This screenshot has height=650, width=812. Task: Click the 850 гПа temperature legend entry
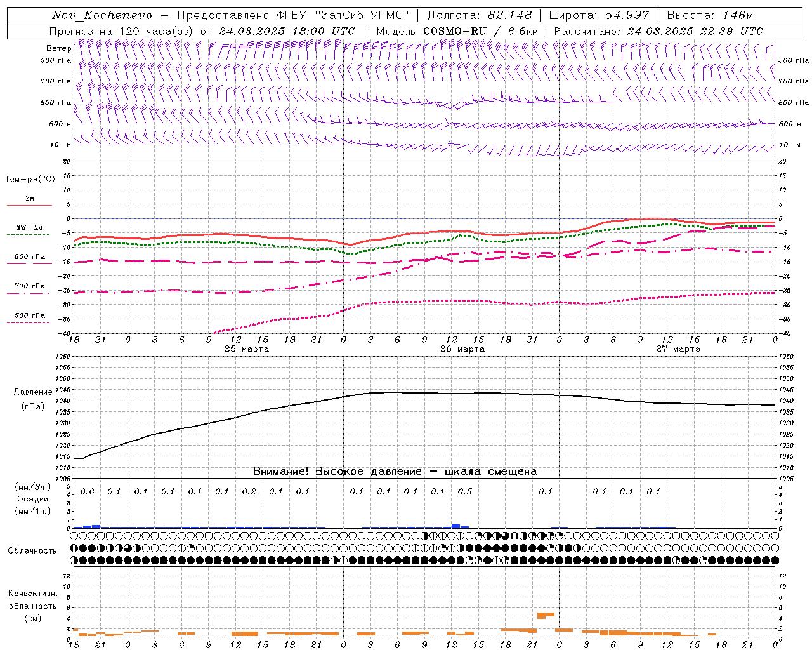[x=29, y=257]
